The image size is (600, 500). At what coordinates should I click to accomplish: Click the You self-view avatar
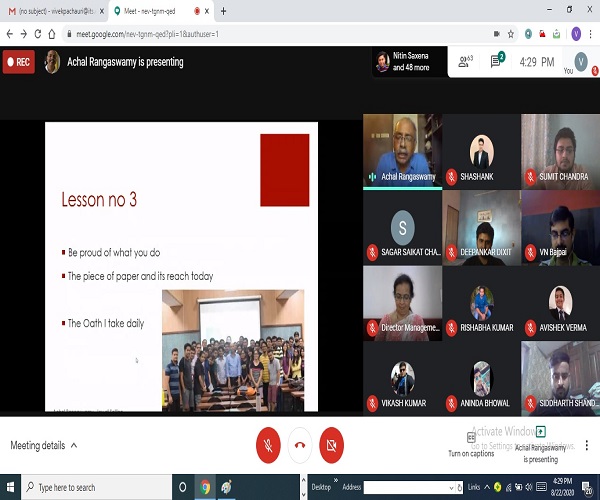coord(581,61)
